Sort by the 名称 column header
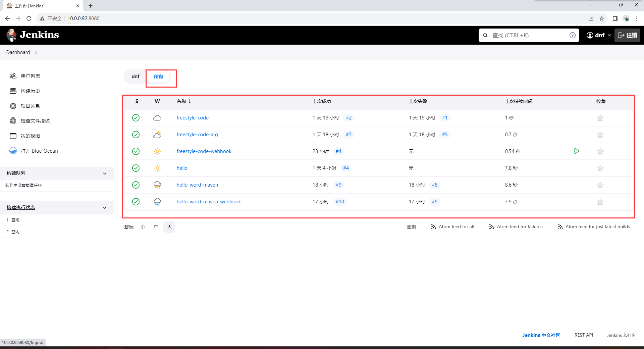The height and width of the screenshot is (349, 644). pyautogui.click(x=184, y=101)
